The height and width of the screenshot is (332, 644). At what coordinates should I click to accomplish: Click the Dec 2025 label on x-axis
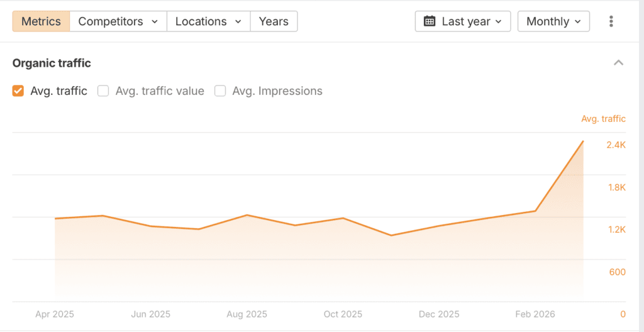[x=439, y=314]
